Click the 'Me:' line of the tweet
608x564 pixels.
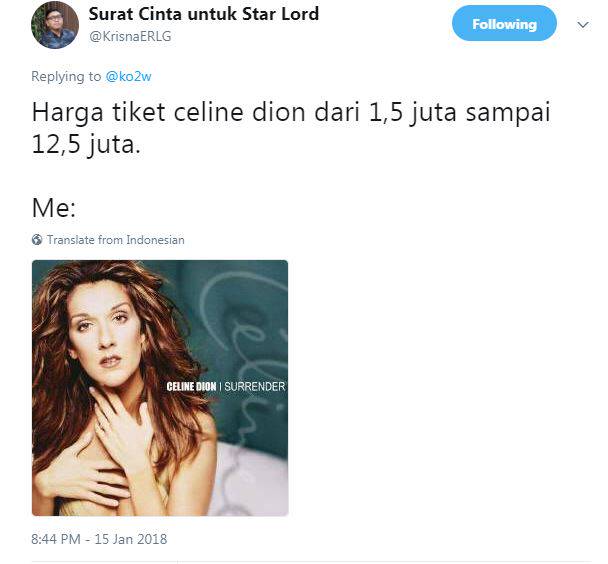pyautogui.click(x=54, y=208)
